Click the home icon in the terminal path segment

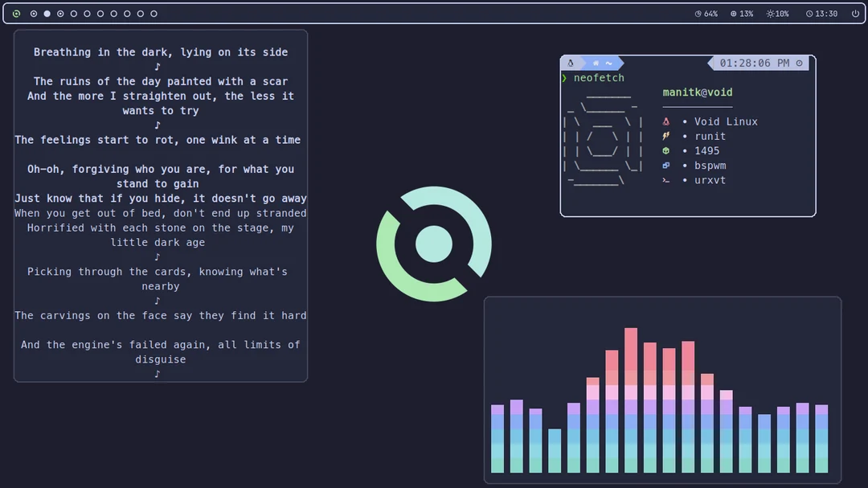point(595,63)
